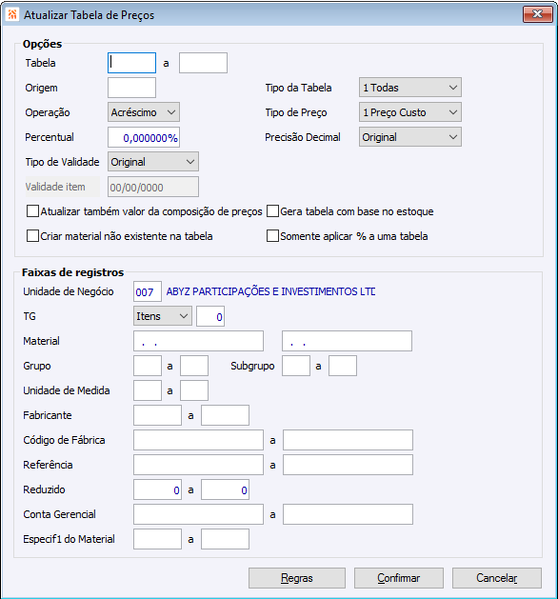
Task: Click the second Fabricante range field
Action: [225, 415]
